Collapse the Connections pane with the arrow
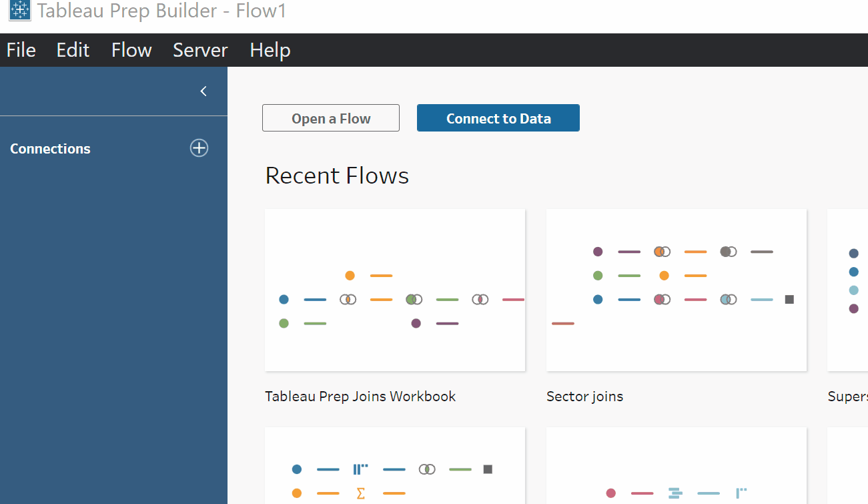Image resolution: width=868 pixels, height=504 pixels. [x=203, y=91]
